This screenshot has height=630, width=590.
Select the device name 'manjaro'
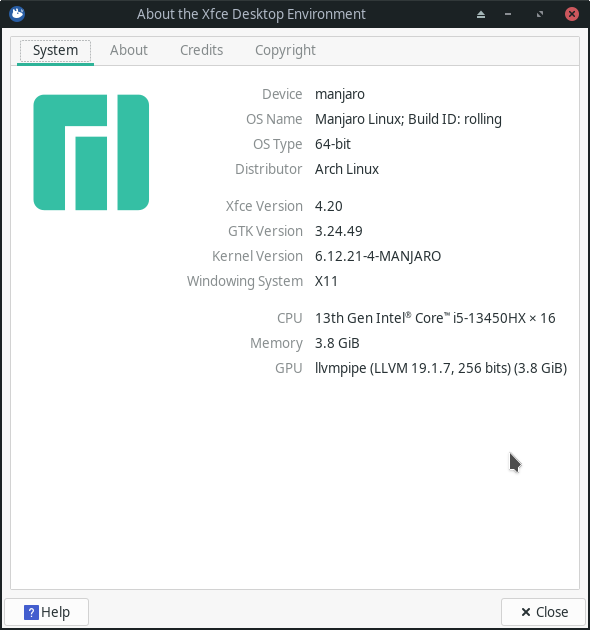coord(340,95)
